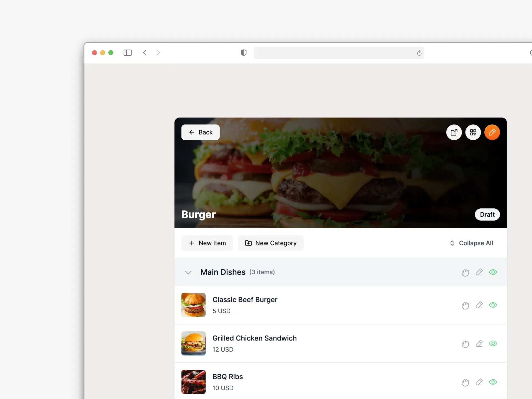The height and width of the screenshot is (399, 532).
Task: Expand or collapse using Collapse All chevron
Action: point(452,243)
